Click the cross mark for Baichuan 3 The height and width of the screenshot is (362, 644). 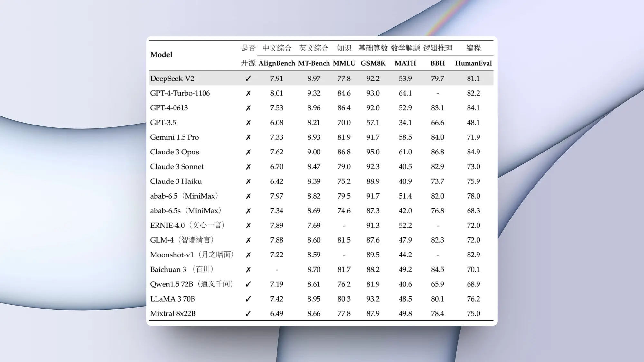click(x=248, y=270)
